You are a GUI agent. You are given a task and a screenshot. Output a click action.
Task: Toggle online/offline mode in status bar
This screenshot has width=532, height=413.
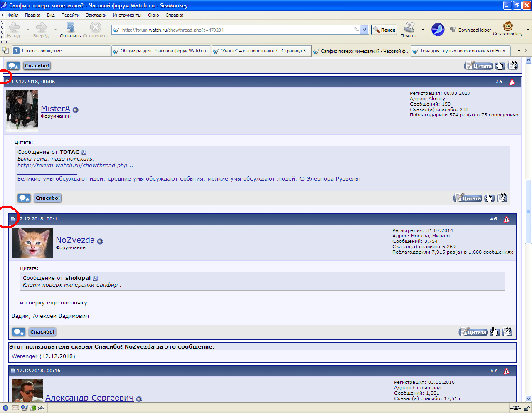tap(516, 408)
